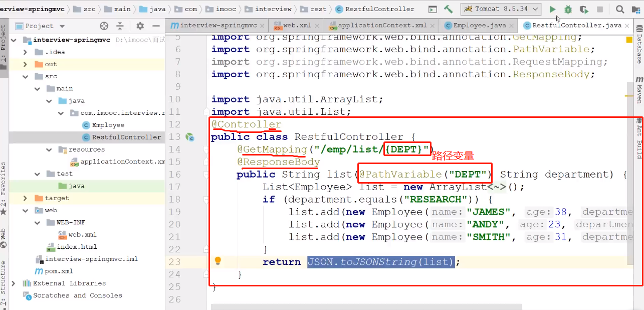The width and height of the screenshot is (644, 310).
Task: Expand the .idea folder in the tree
Action: (x=25, y=52)
